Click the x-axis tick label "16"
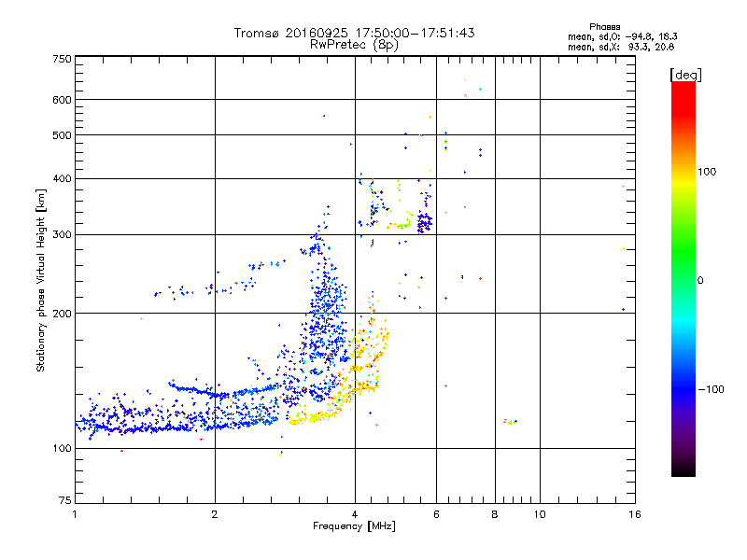747x560 pixels. pos(635,514)
